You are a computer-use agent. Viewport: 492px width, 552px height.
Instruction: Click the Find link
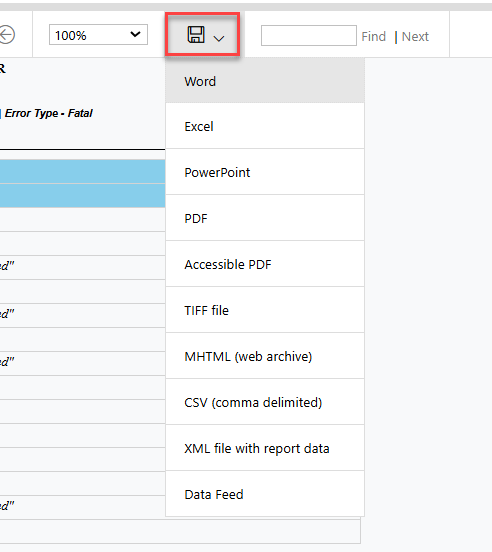pos(373,36)
